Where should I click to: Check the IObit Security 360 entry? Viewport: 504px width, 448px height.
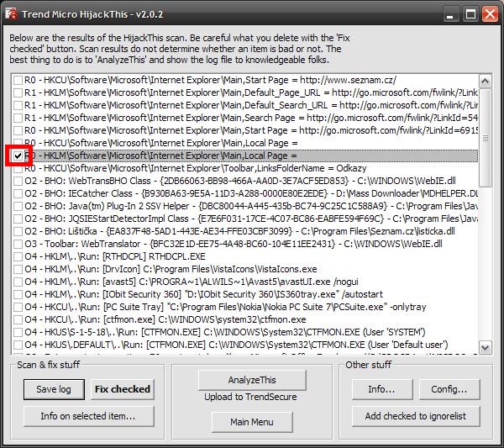tap(18, 294)
